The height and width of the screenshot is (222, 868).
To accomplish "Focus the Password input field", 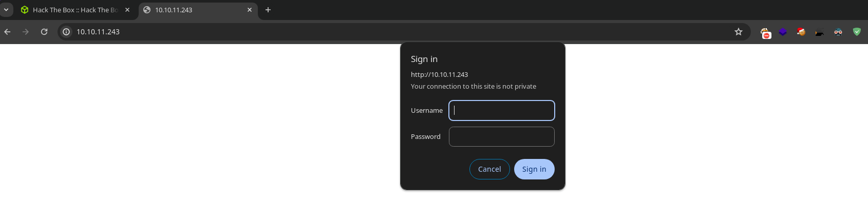I will coord(502,136).
